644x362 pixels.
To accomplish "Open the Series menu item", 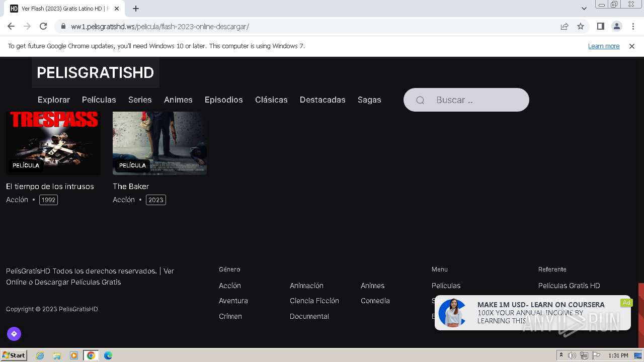I will [x=140, y=100].
